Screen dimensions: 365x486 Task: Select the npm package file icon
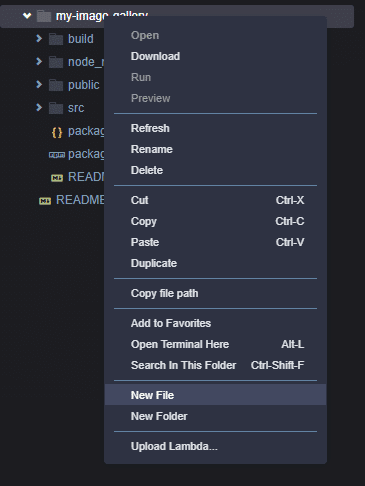point(57,155)
